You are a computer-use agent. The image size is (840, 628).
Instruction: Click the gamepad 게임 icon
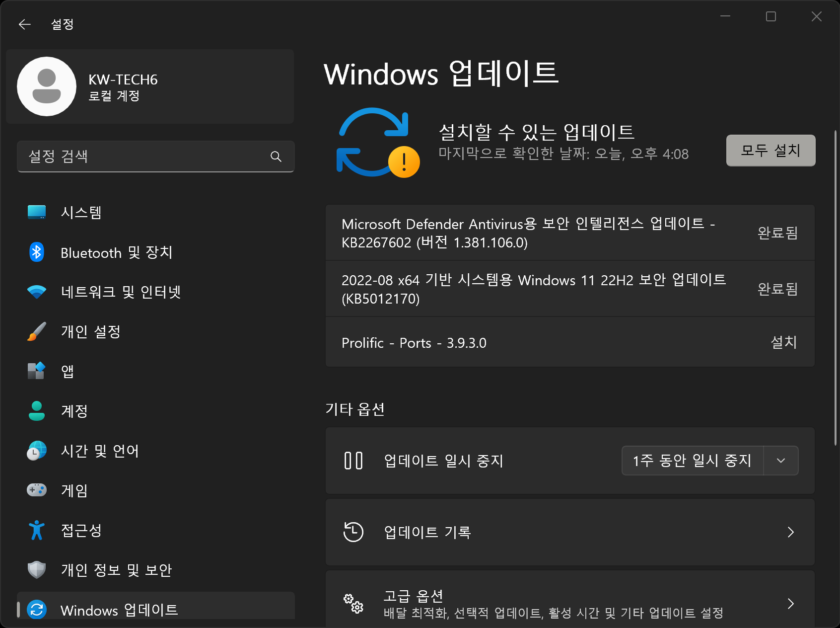[37, 490]
